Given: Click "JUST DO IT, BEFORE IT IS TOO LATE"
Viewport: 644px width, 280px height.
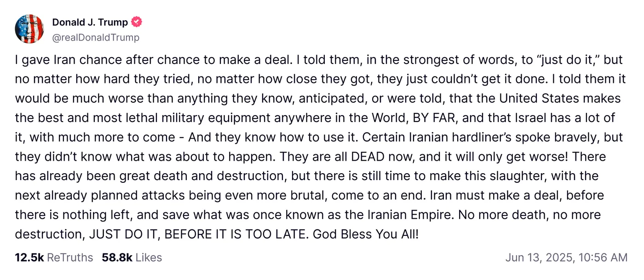Looking at the screenshot, I should 198,234.
